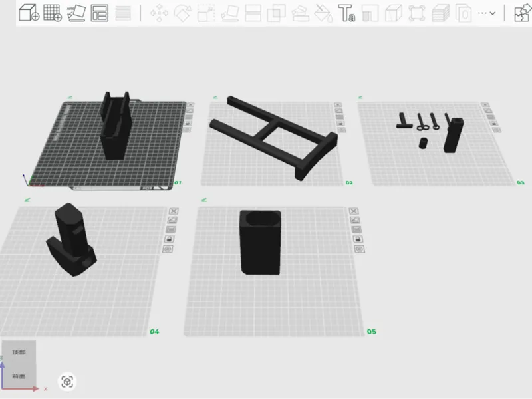Select the small cylinder on plate 03
This screenshot has width=532, height=399.
coord(423,143)
